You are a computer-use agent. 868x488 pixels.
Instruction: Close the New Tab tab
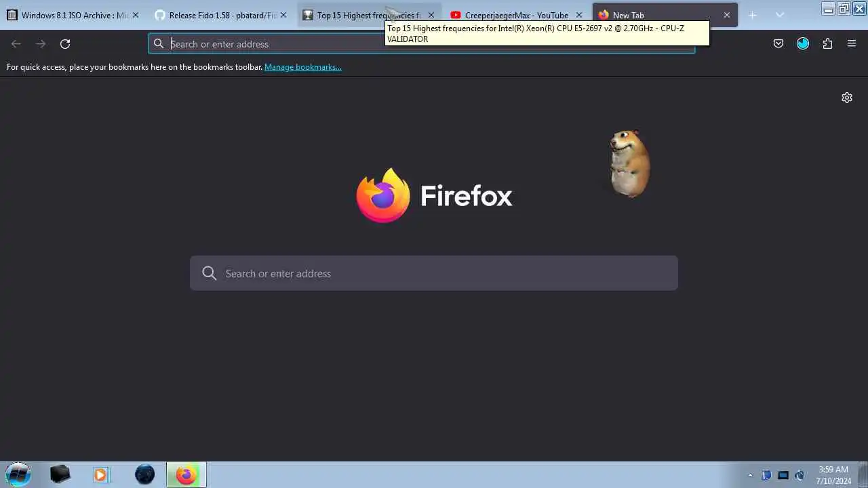click(726, 15)
